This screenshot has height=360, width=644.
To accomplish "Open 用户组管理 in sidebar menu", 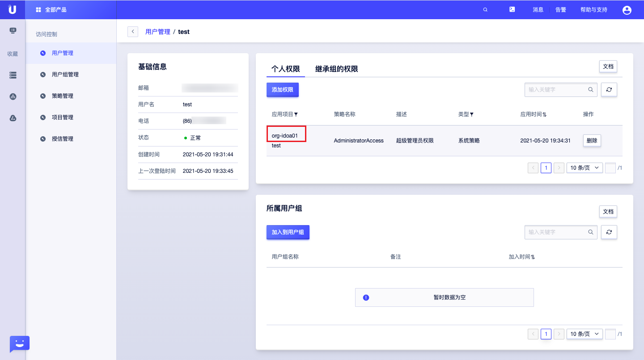I will (65, 75).
